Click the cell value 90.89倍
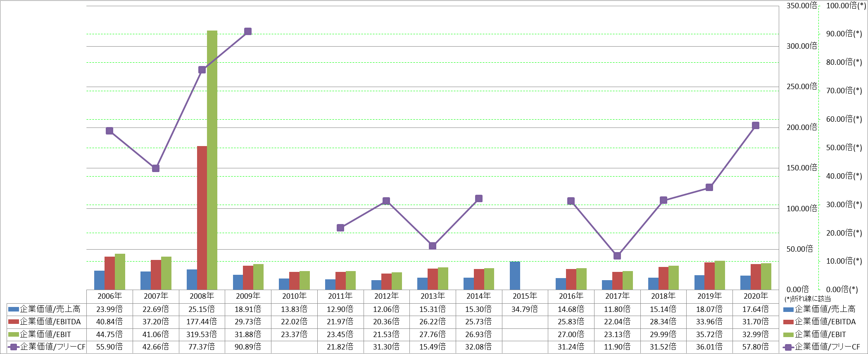Screen dimensions: 868x354 coord(248,347)
